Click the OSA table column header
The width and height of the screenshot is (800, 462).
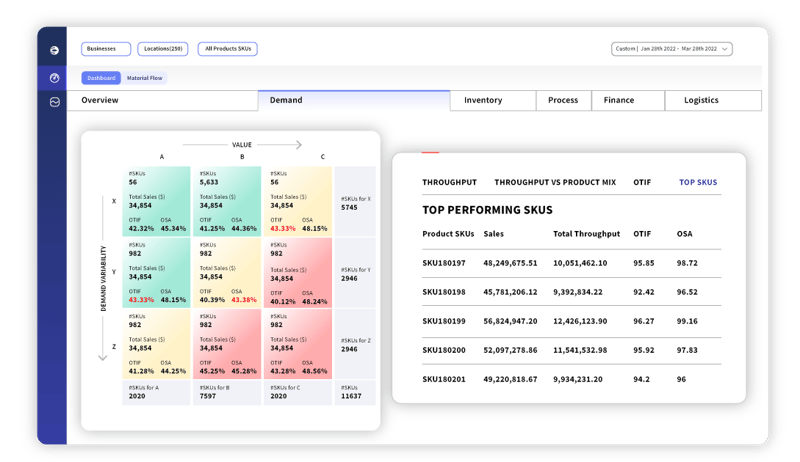coord(684,234)
